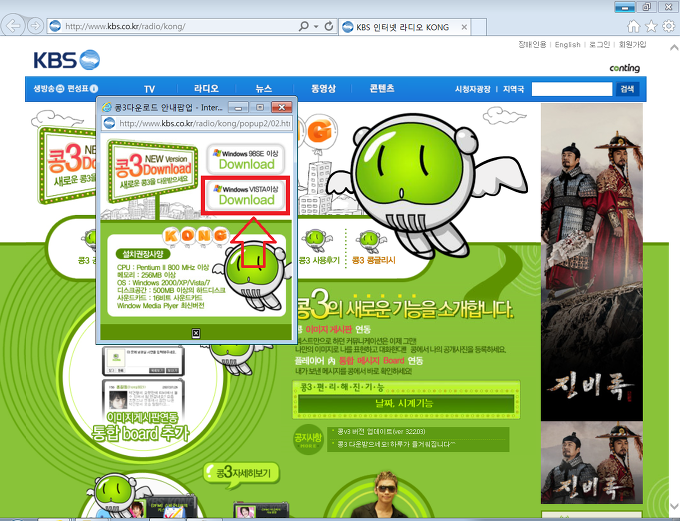Screen dimensions: 680x521
Task: Click the KBS logo
Action: point(66,60)
